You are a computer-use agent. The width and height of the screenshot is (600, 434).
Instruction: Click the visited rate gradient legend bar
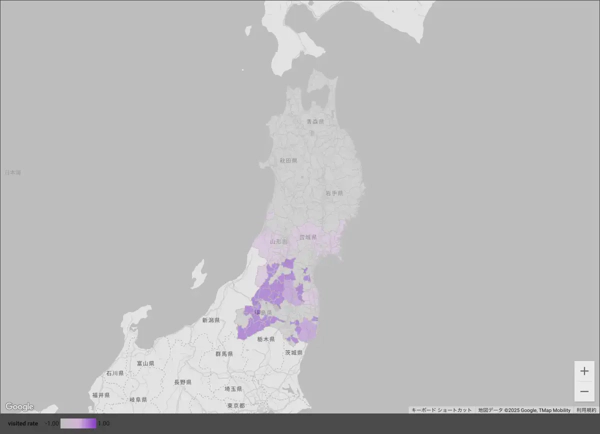click(78, 423)
